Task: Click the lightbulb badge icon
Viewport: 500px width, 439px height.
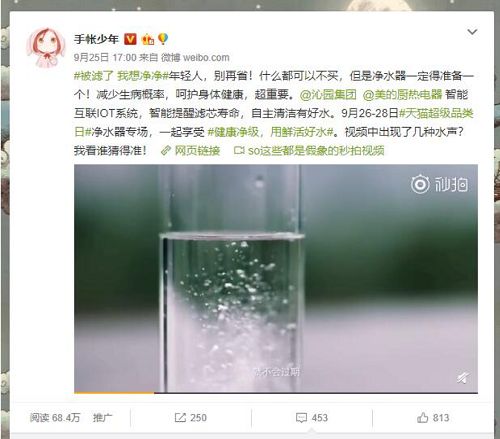Action: 163,39
